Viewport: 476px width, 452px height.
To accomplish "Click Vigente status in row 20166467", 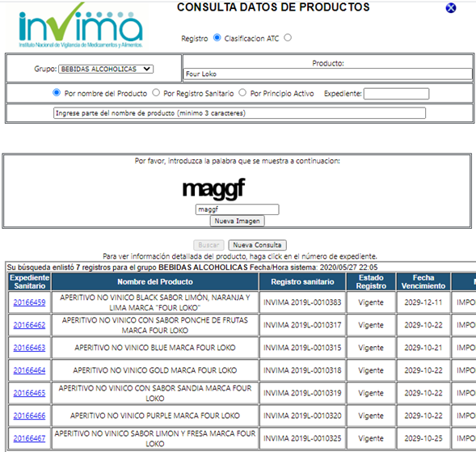I will point(371,438).
